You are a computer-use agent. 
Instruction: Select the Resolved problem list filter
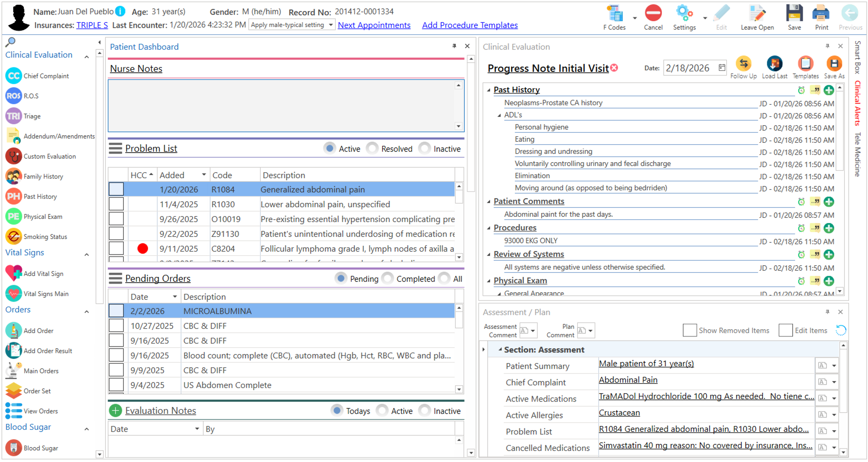372,149
